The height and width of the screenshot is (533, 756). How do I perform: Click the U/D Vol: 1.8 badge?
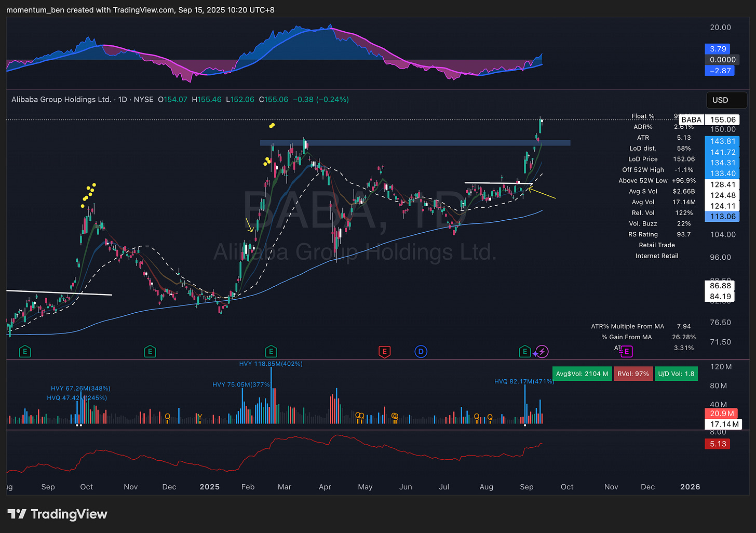(676, 374)
